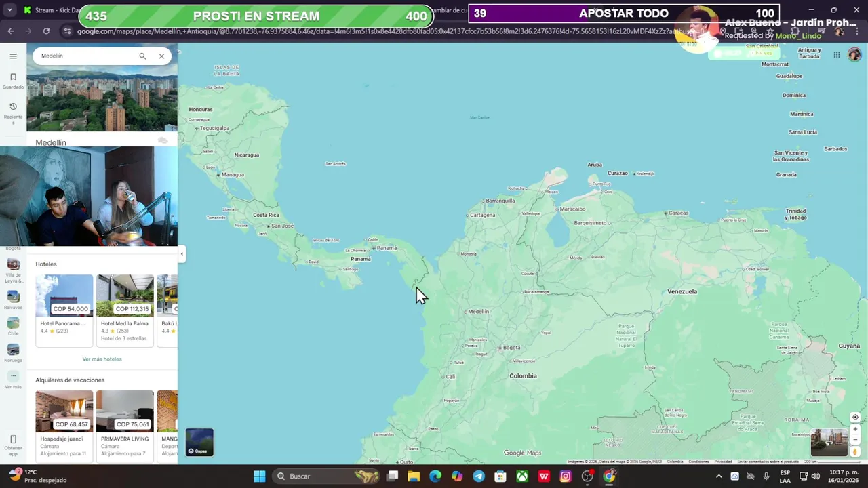Open clock and date 10:17 p. m.
Screen dimensions: 868x488
844,476
